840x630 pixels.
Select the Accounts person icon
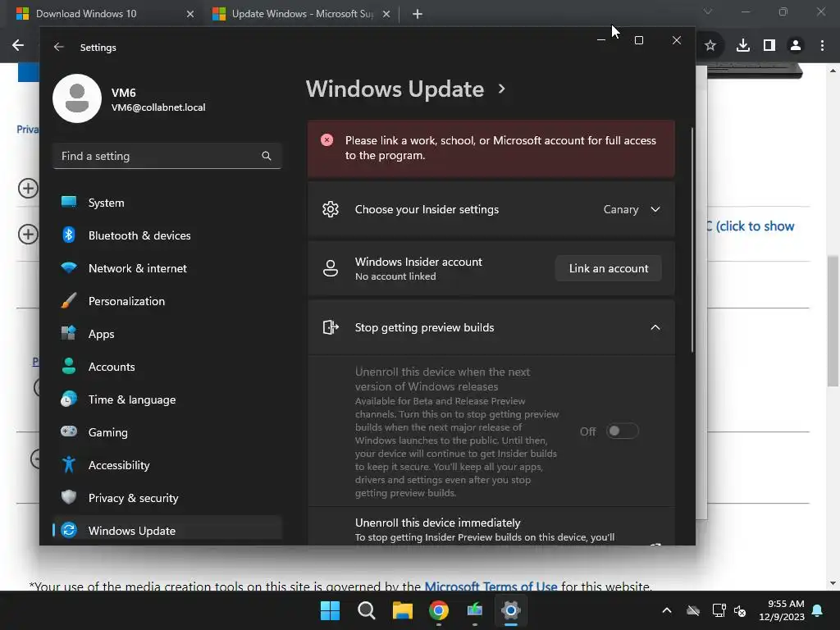point(69,366)
